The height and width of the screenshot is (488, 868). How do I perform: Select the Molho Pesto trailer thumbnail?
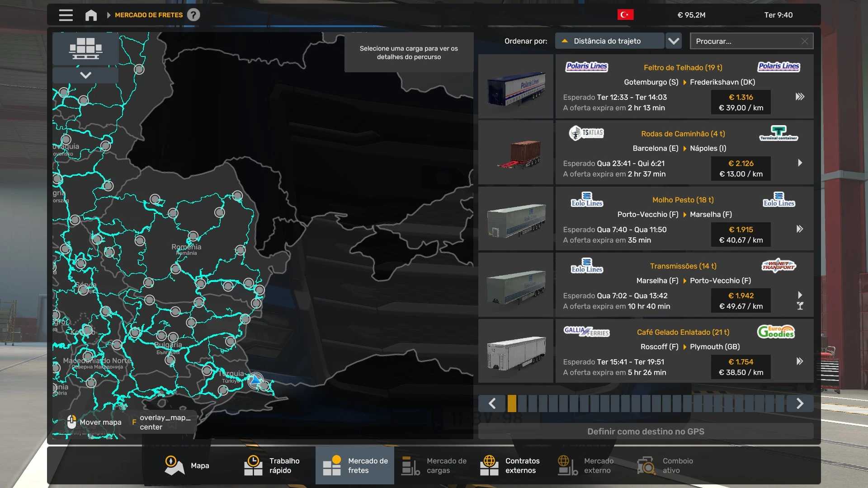click(516, 219)
